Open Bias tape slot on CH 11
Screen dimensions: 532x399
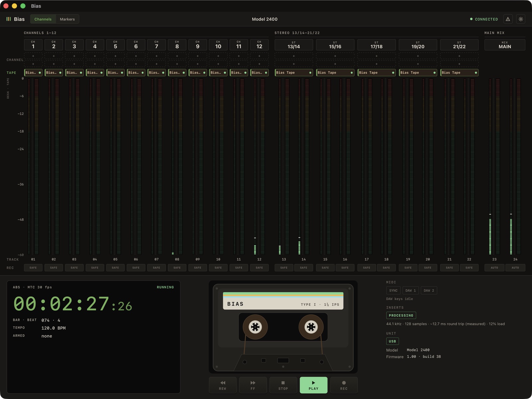tap(239, 72)
